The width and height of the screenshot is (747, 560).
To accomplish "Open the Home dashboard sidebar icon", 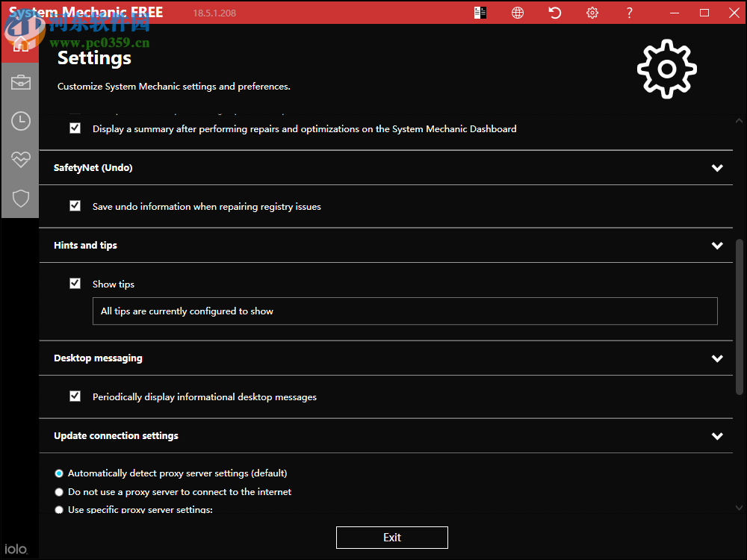I will [x=20, y=43].
